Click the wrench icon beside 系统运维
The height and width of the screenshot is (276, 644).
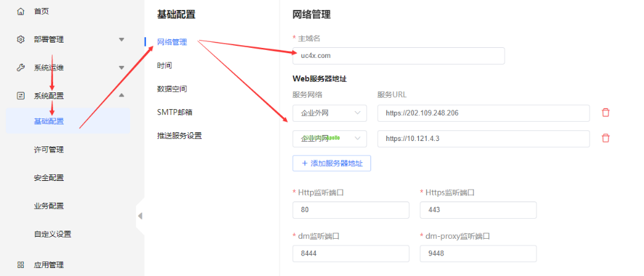(x=21, y=68)
